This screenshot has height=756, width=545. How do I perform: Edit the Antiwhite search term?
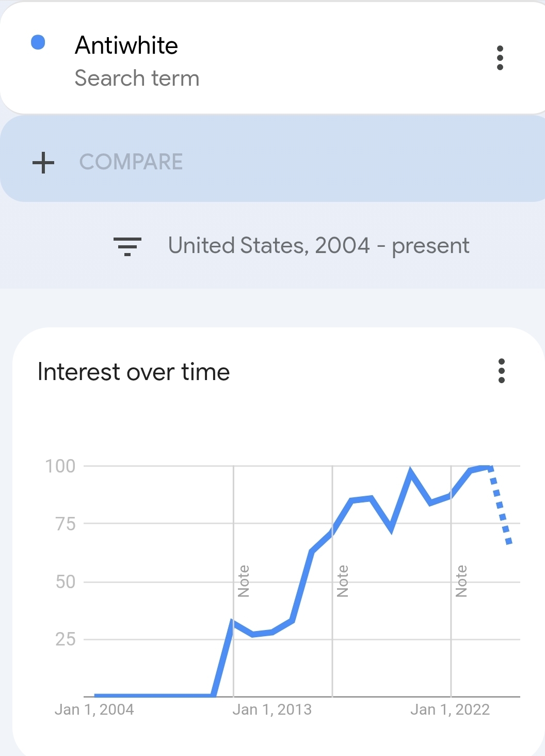(126, 45)
